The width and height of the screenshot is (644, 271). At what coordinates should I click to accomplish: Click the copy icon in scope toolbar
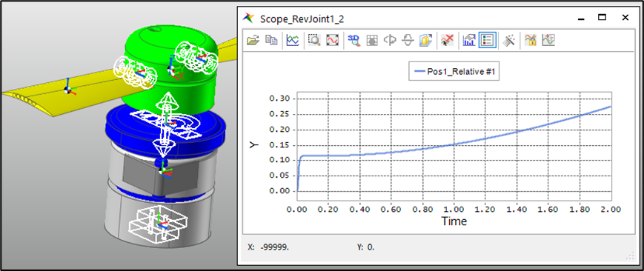(271, 40)
